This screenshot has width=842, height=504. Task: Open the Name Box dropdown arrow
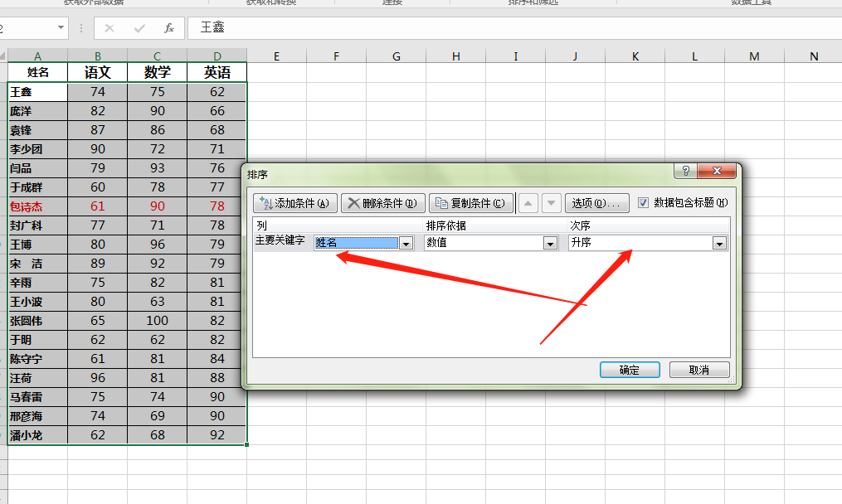point(61,27)
